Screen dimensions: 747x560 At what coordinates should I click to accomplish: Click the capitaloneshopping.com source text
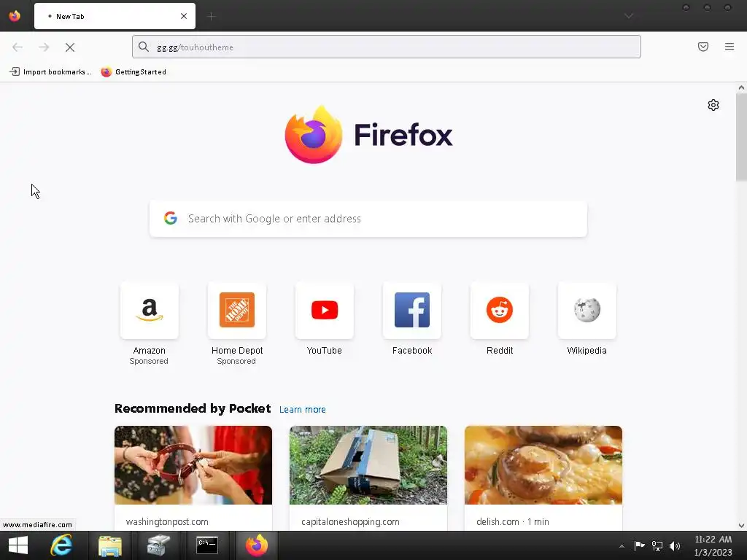(351, 522)
